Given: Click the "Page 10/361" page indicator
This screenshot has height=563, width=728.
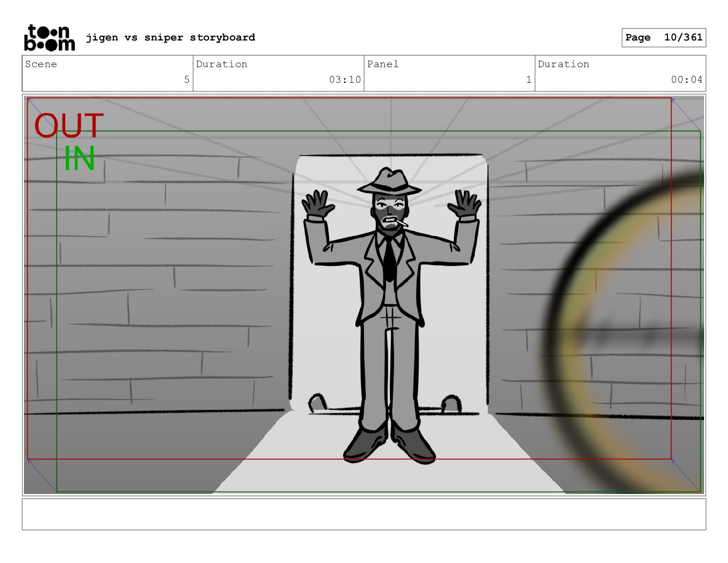Looking at the screenshot, I should click(x=664, y=37).
